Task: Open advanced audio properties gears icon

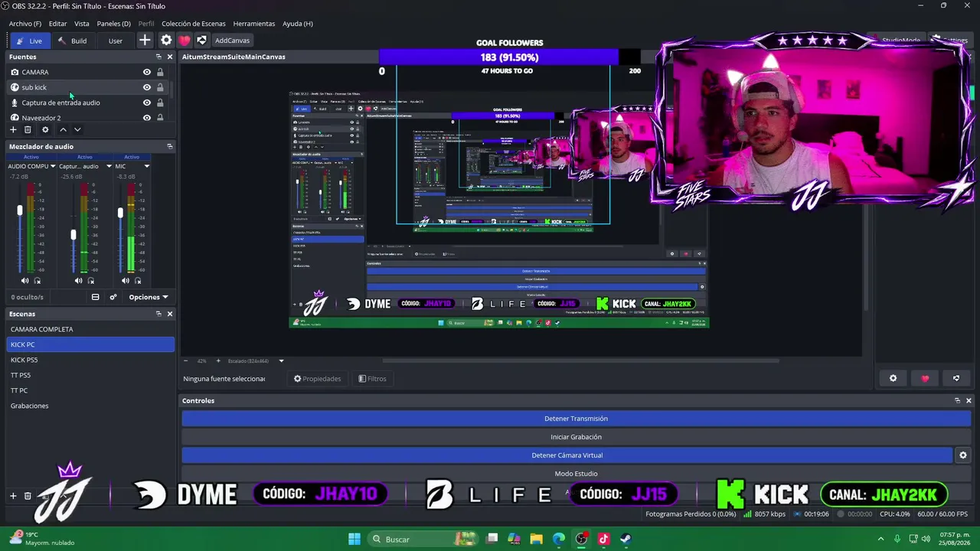Action: (113, 297)
